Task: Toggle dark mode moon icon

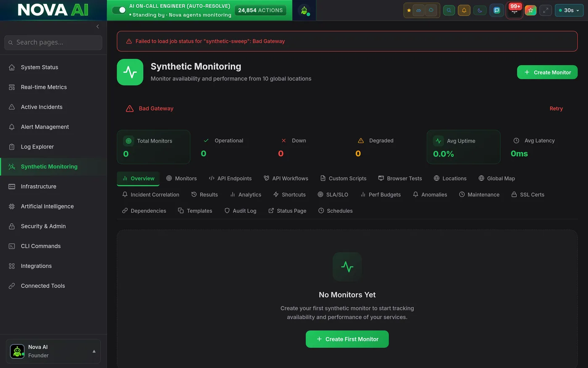Action: [x=480, y=11]
